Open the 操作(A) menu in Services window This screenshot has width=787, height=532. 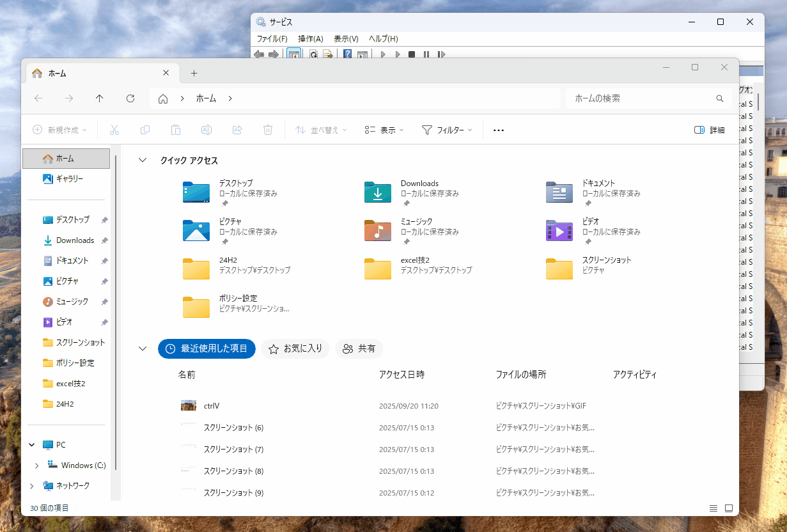[x=310, y=39]
